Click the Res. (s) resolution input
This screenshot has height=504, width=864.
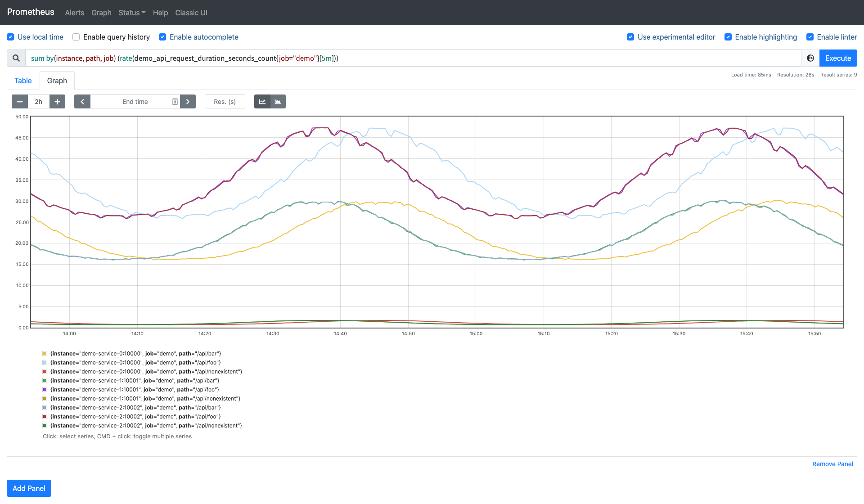[x=225, y=102]
